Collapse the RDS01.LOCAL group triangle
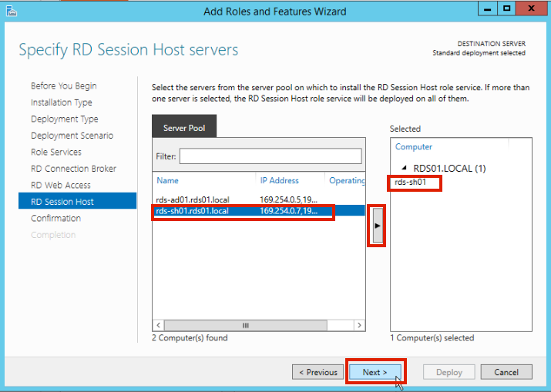Viewport: 551px width, 392px height. [405, 169]
